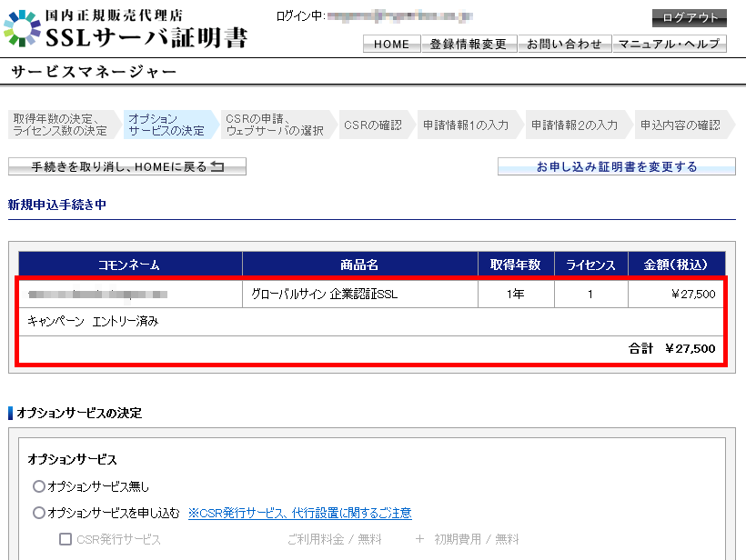Click the 金額(税込) column header
This screenshot has height=560, width=746.
677,265
